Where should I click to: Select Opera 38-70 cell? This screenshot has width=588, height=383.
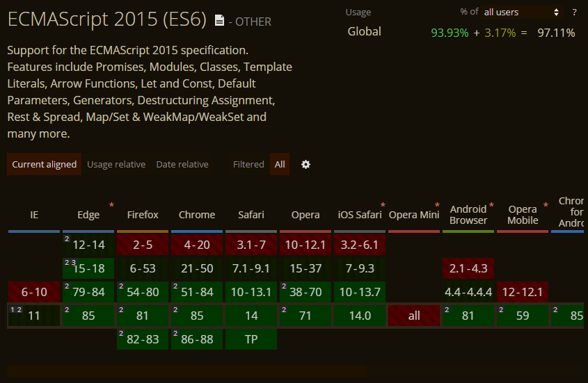coord(305,292)
